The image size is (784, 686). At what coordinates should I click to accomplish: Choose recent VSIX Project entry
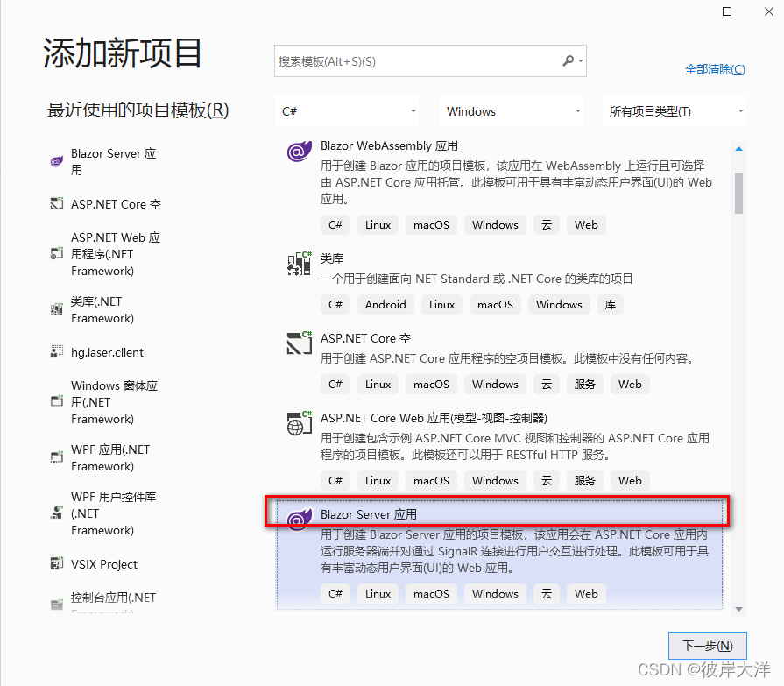coord(104,564)
